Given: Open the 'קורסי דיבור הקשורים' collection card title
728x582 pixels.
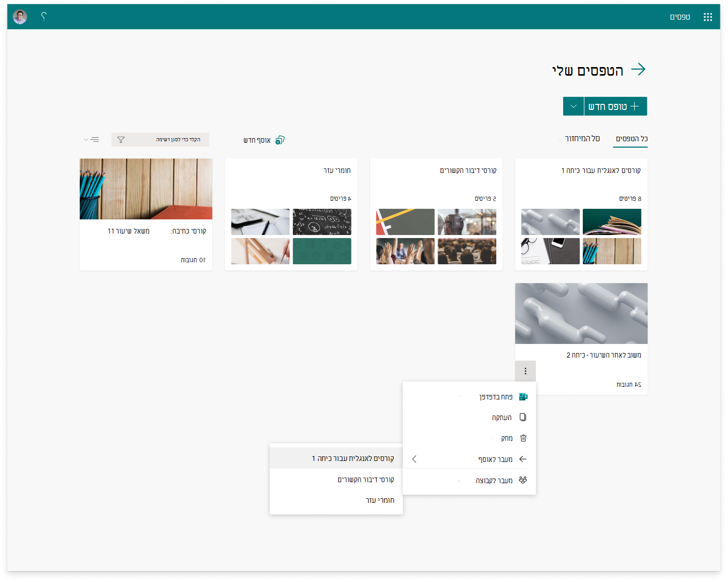Looking at the screenshot, I should [x=468, y=170].
